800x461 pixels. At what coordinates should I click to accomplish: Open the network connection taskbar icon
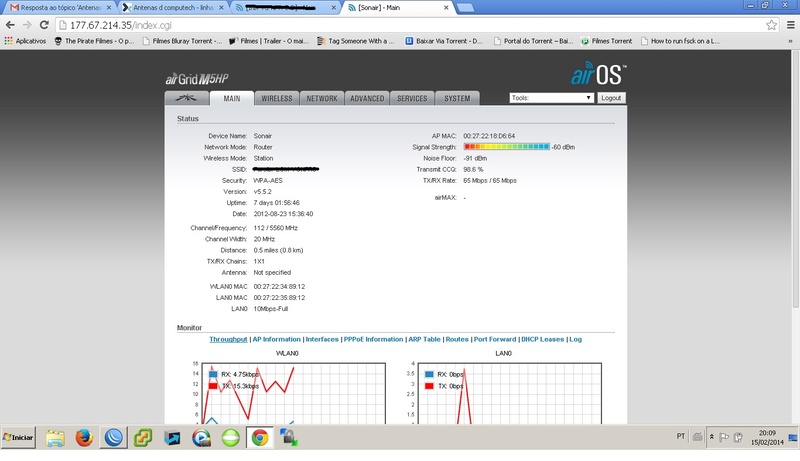(x=289, y=438)
